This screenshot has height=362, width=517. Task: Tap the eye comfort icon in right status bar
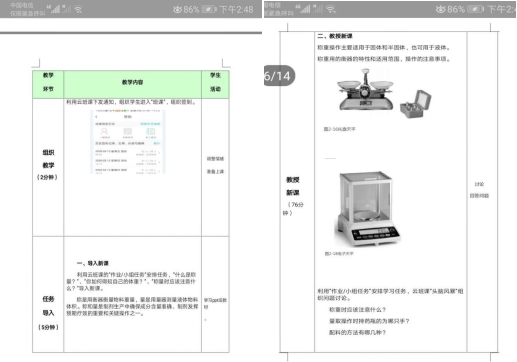(x=440, y=9)
